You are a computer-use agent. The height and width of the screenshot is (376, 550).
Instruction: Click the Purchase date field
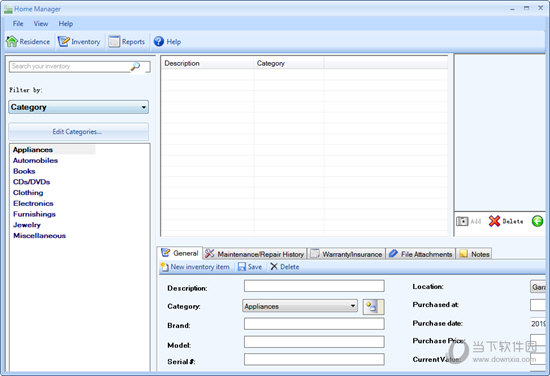coord(538,324)
